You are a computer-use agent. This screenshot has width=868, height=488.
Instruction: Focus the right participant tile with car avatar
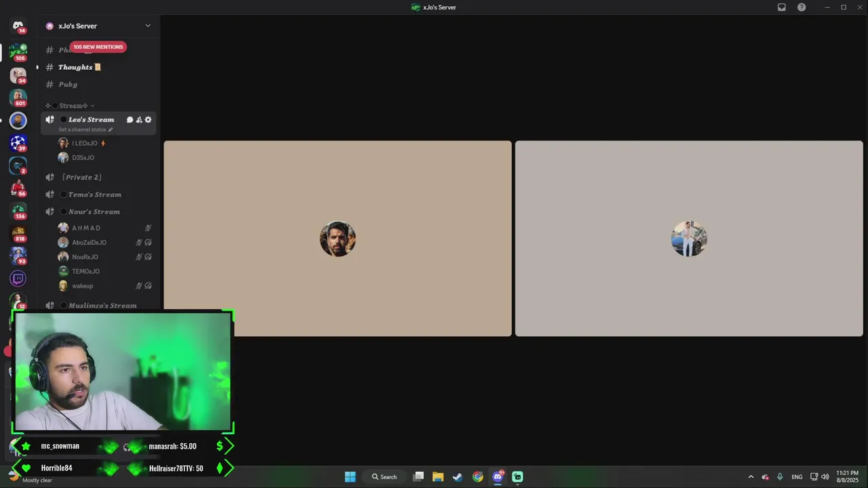tap(689, 239)
